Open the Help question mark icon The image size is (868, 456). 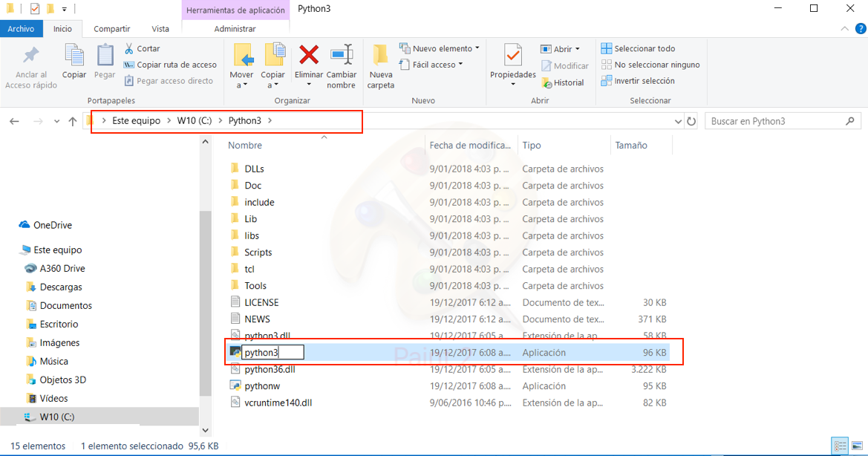pyautogui.click(x=861, y=29)
